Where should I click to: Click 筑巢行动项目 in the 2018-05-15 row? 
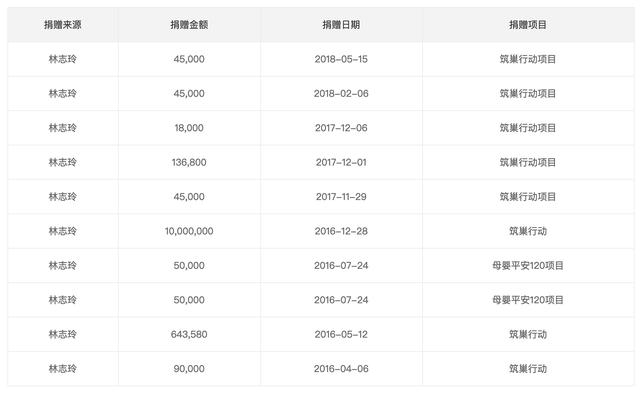pos(528,59)
